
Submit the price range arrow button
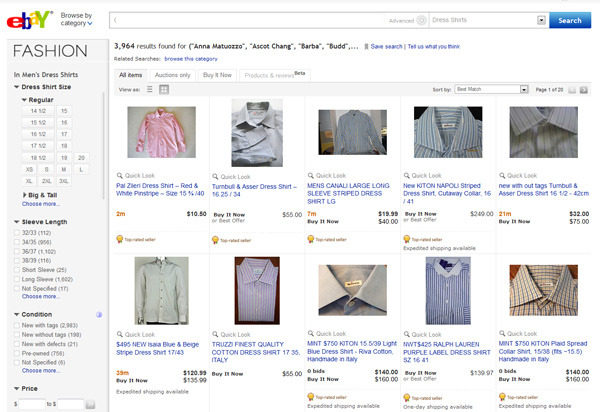90,404
